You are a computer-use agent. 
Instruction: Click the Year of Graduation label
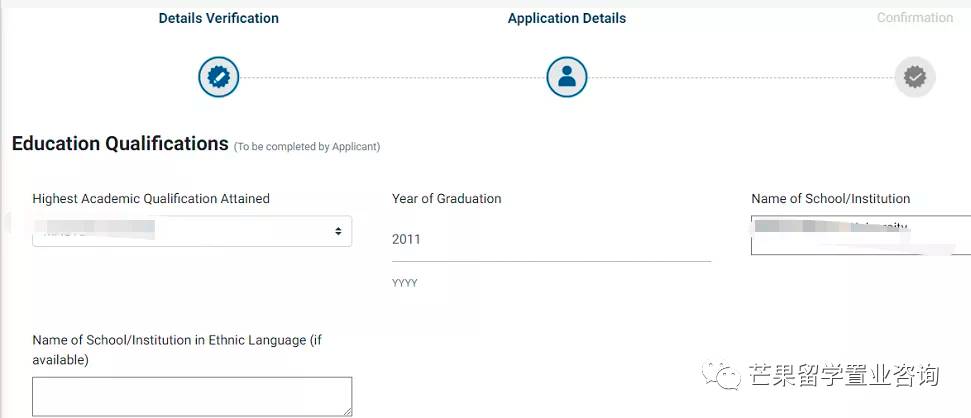[x=446, y=199]
